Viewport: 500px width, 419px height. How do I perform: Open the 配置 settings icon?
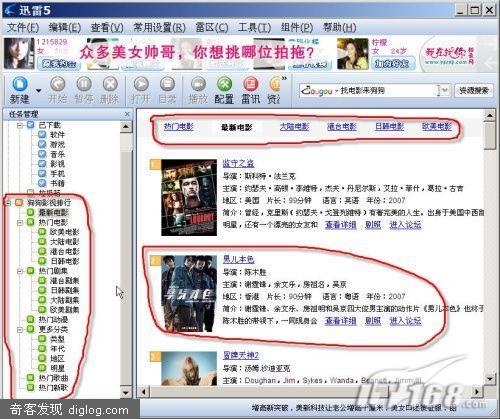pos(224,84)
